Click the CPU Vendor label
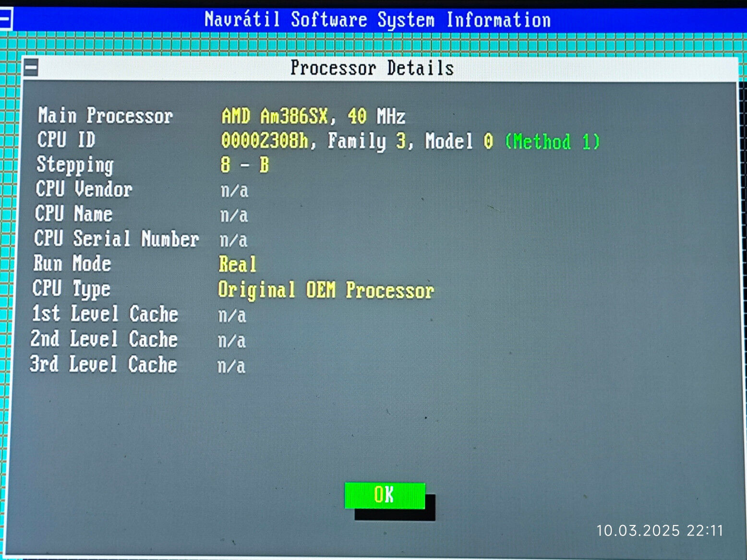Viewport: 747px width, 560px height. pyautogui.click(x=84, y=189)
